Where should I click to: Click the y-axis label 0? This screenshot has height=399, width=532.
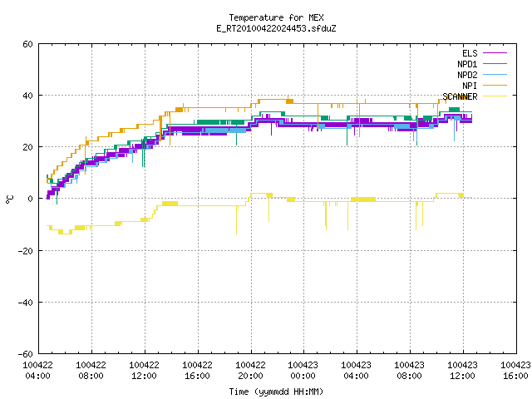click(x=31, y=199)
